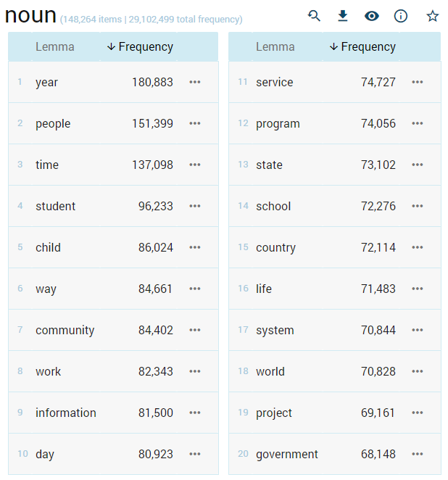Click ellipsis icon beside 'school'

(418, 207)
